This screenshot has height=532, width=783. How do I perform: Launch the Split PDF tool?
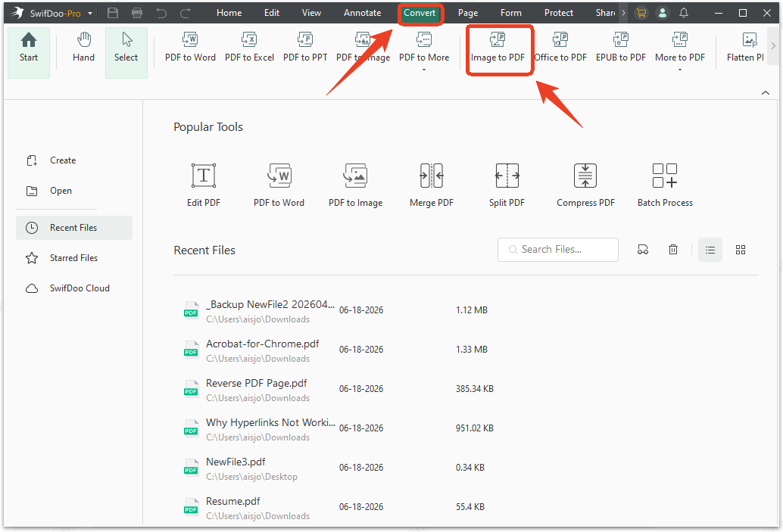coord(507,185)
